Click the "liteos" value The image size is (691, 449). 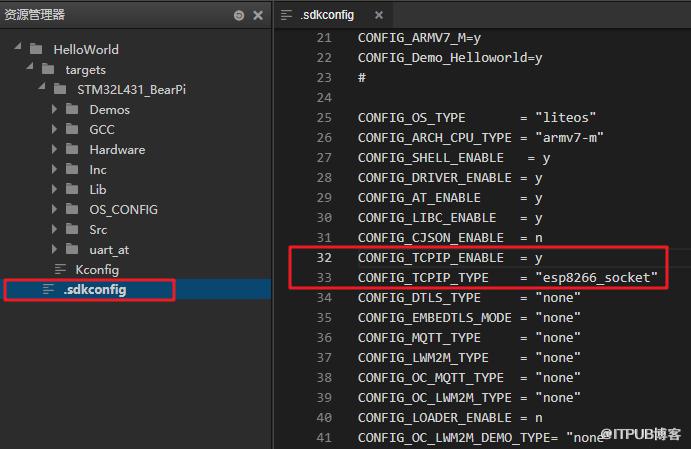565,118
